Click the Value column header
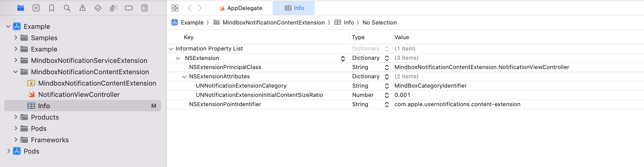 [402, 37]
